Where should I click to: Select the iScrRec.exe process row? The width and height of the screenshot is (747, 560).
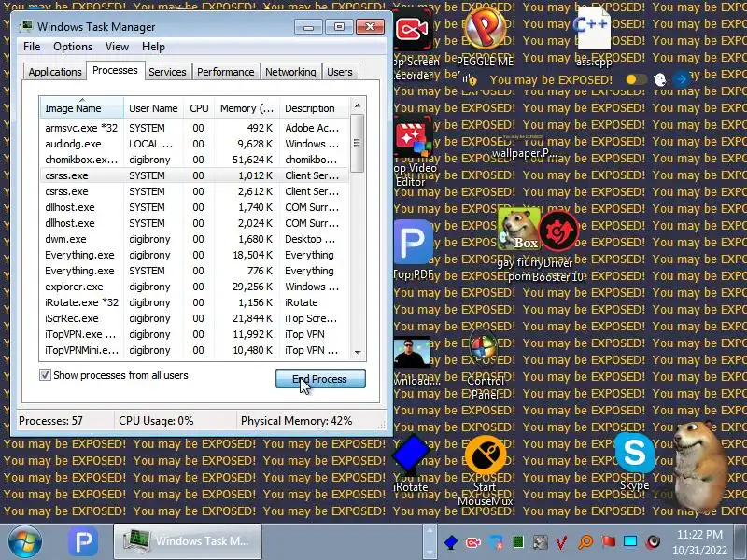(194, 318)
